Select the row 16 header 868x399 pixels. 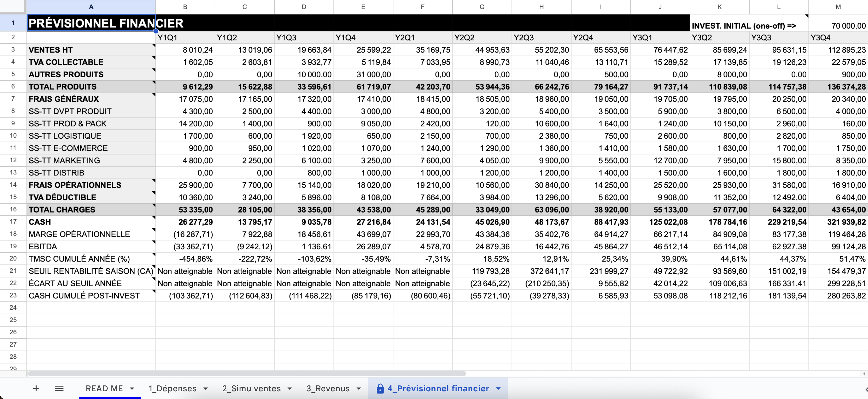pyautogui.click(x=13, y=209)
